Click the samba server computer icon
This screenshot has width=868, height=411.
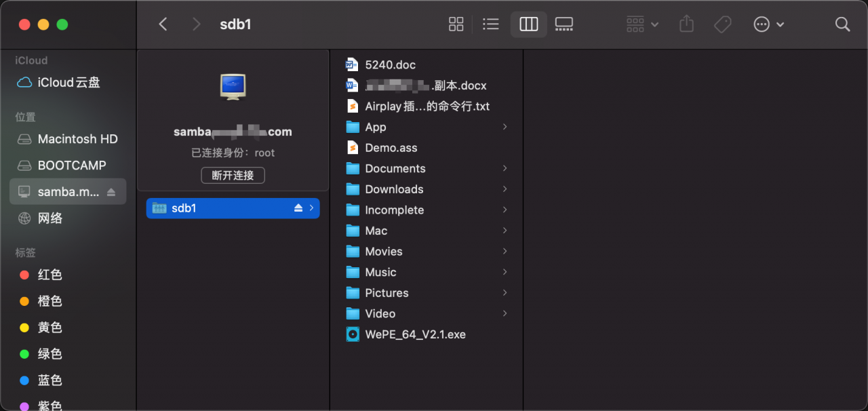click(x=233, y=87)
